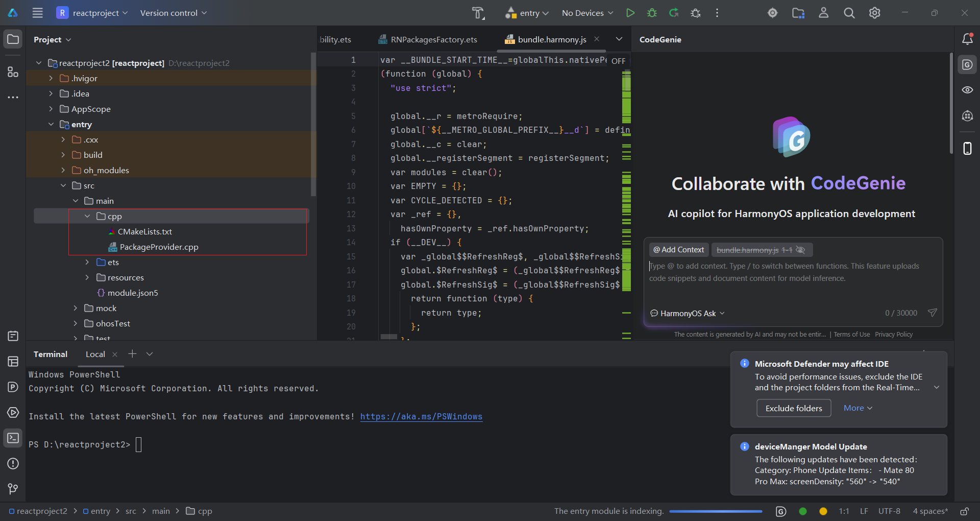Expand the AppScope folder
The width and height of the screenshot is (980, 521).
[x=51, y=109]
